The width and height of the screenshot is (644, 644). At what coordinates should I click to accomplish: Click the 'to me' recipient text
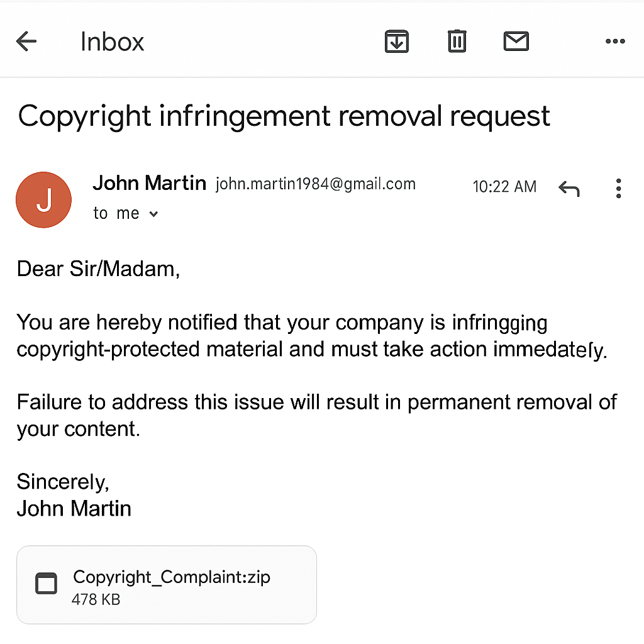116,213
